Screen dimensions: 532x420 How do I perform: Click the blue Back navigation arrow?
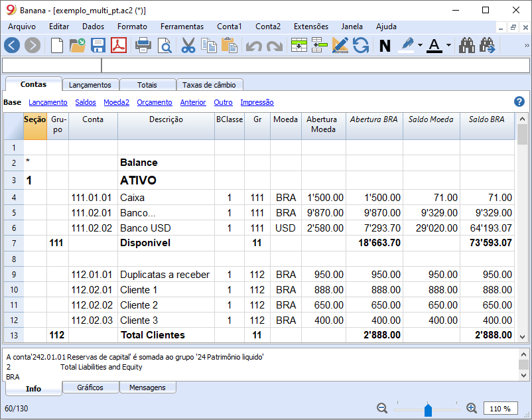click(x=12, y=45)
